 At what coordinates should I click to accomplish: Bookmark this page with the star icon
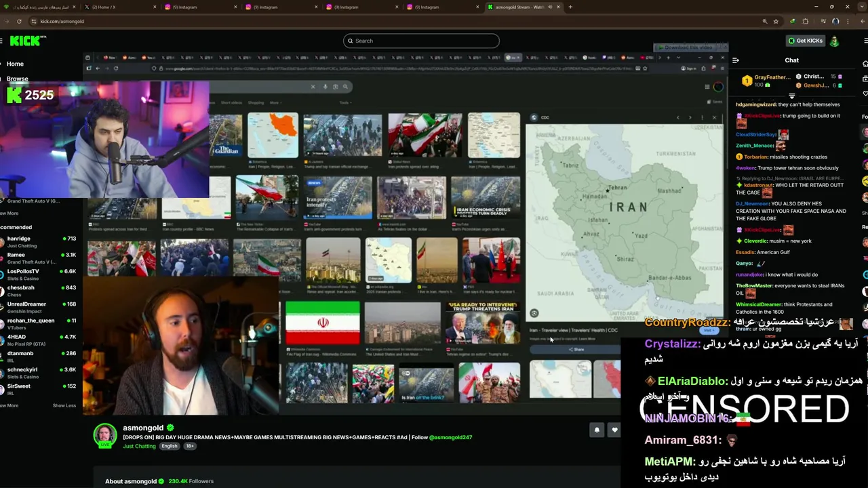776,21
